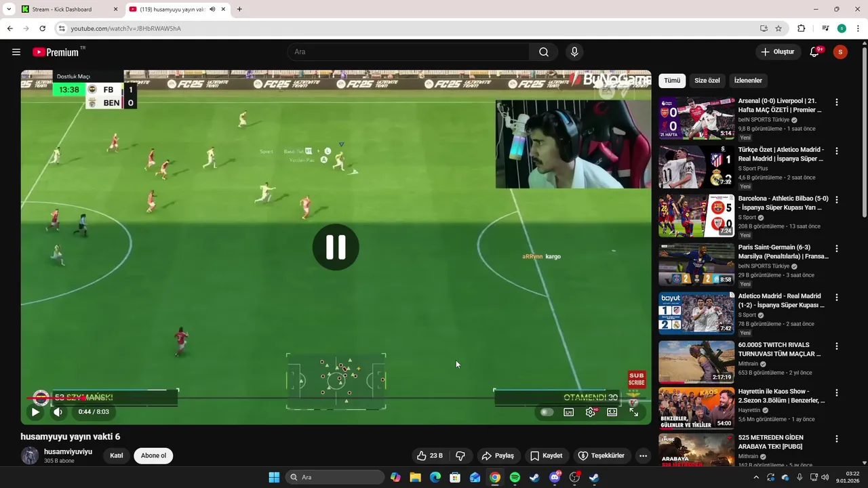This screenshot has width=868, height=488.
Task: Toggle the autoplay switch in player
Action: 547,411
